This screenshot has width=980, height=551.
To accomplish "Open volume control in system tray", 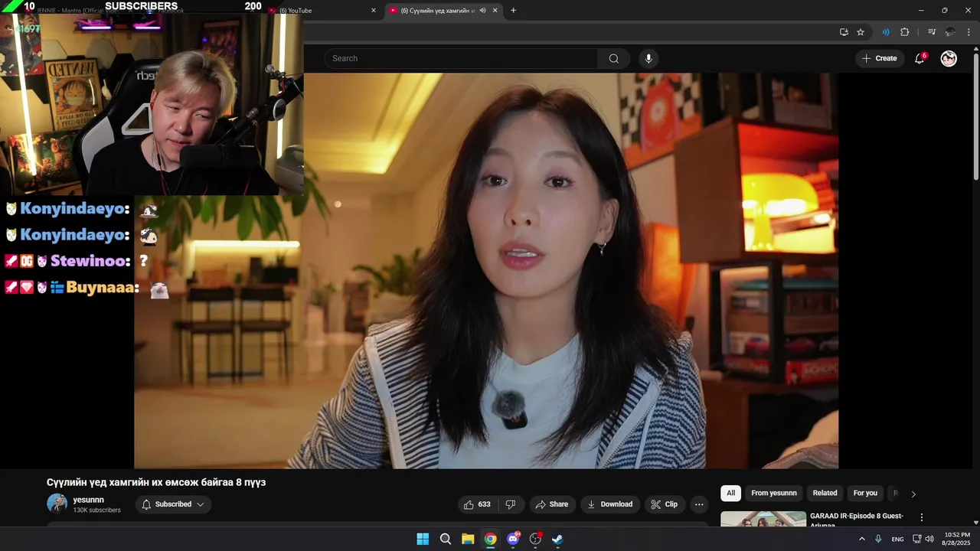I will coord(929,539).
